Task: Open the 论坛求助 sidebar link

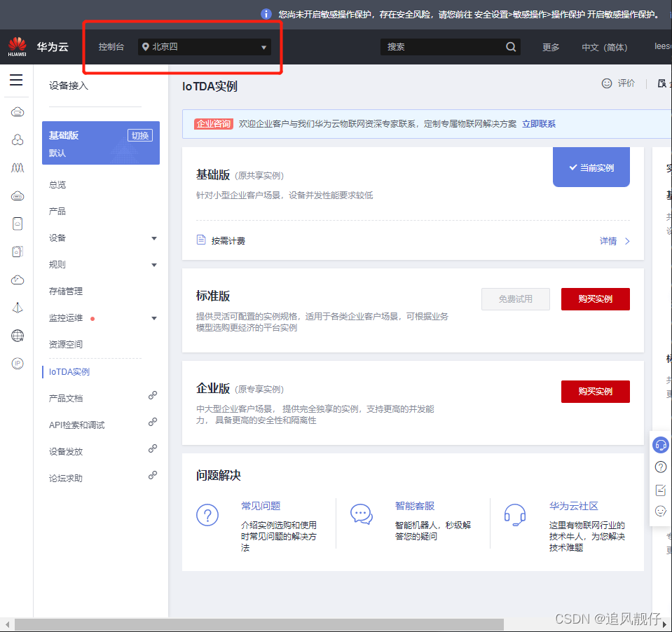Action: tap(66, 478)
